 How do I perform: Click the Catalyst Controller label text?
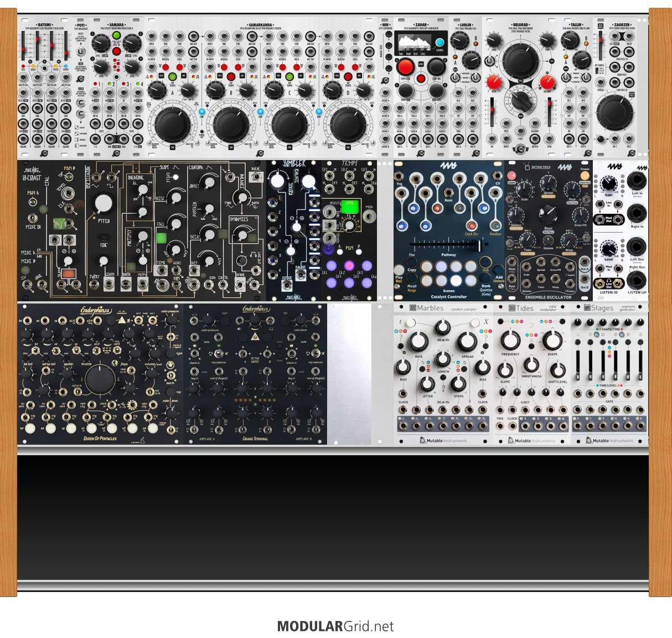pos(448,297)
